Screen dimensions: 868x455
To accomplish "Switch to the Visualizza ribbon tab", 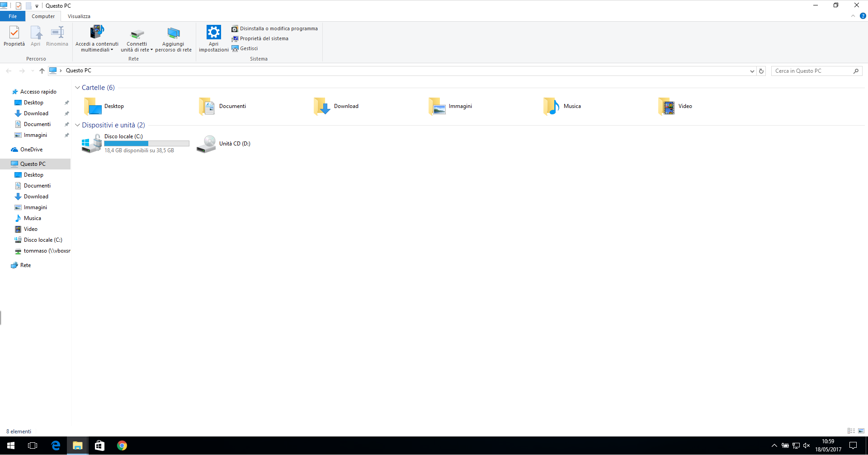I will click(79, 16).
